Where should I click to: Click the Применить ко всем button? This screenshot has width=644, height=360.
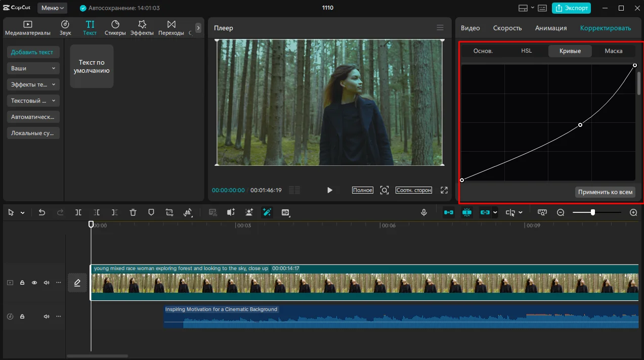tap(605, 192)
